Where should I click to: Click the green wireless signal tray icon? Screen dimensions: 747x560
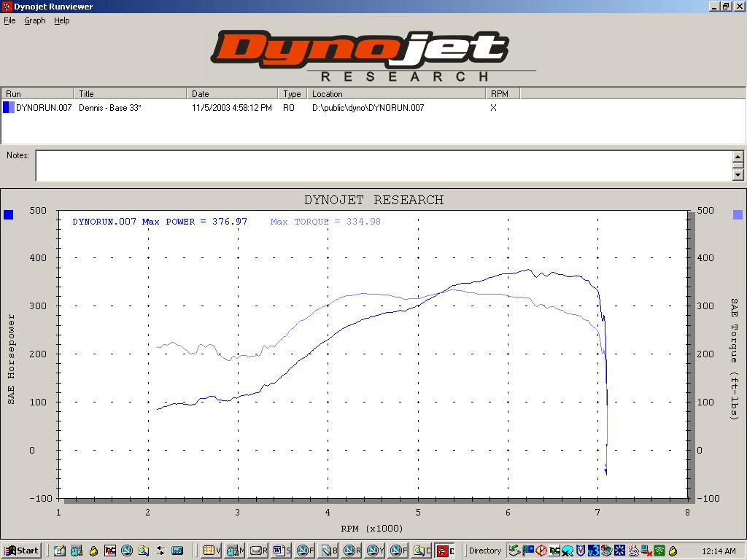(659, 551)
